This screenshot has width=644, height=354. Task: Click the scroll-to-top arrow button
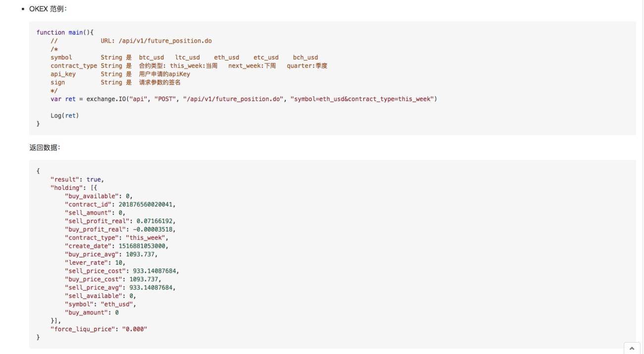pyautogui.click(x=632, y=348)
